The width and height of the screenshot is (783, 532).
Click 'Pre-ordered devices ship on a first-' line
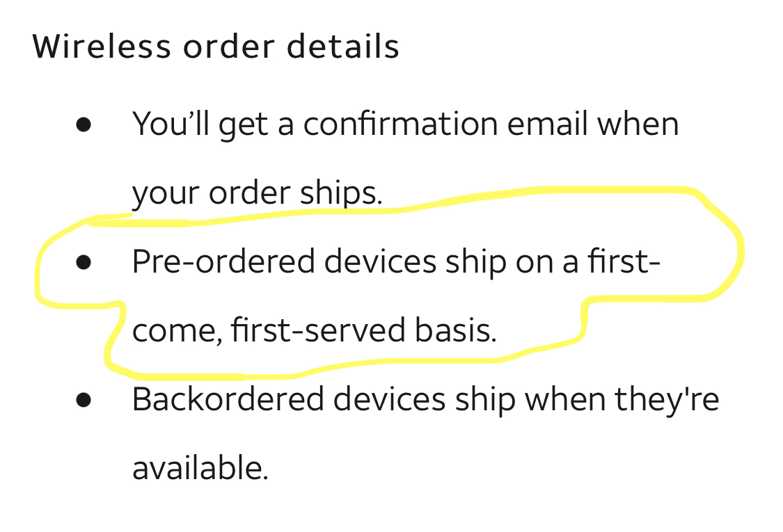[397, 261]
